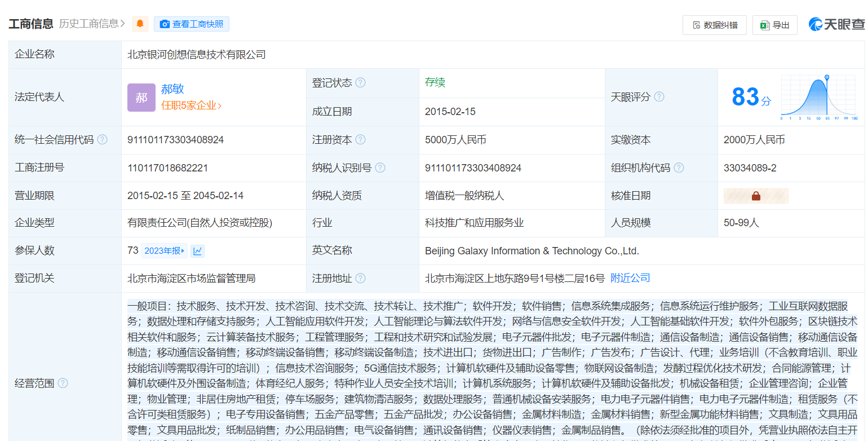The width and height of the screenshot is (868, 441).
Task: Click help icon beside 经营范围
Action: click(63, 383)
